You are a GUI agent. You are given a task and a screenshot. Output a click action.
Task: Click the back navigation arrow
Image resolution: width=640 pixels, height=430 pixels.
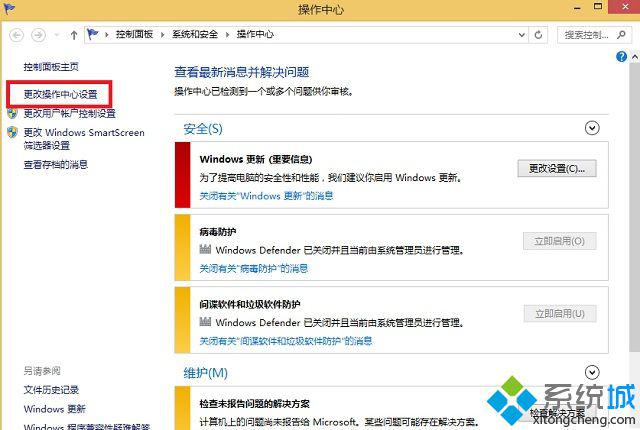[x=17, y=35]
